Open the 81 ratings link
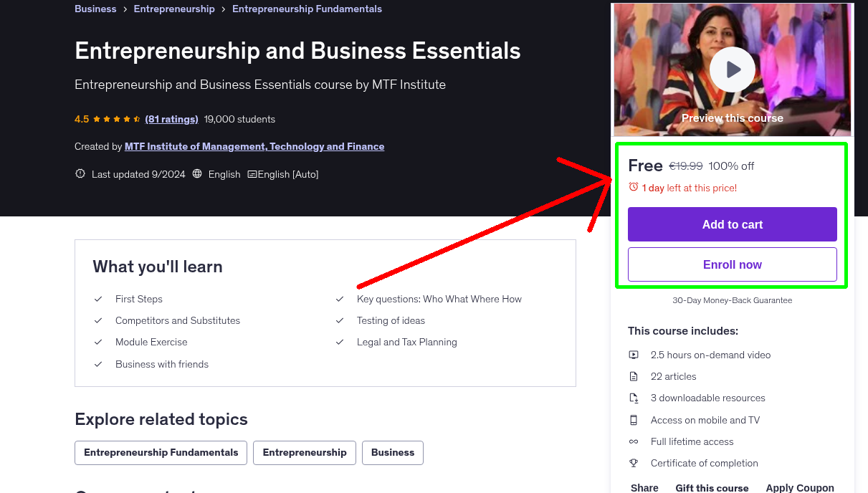Viewport: 868px width, 493px height. pos(171,119)
